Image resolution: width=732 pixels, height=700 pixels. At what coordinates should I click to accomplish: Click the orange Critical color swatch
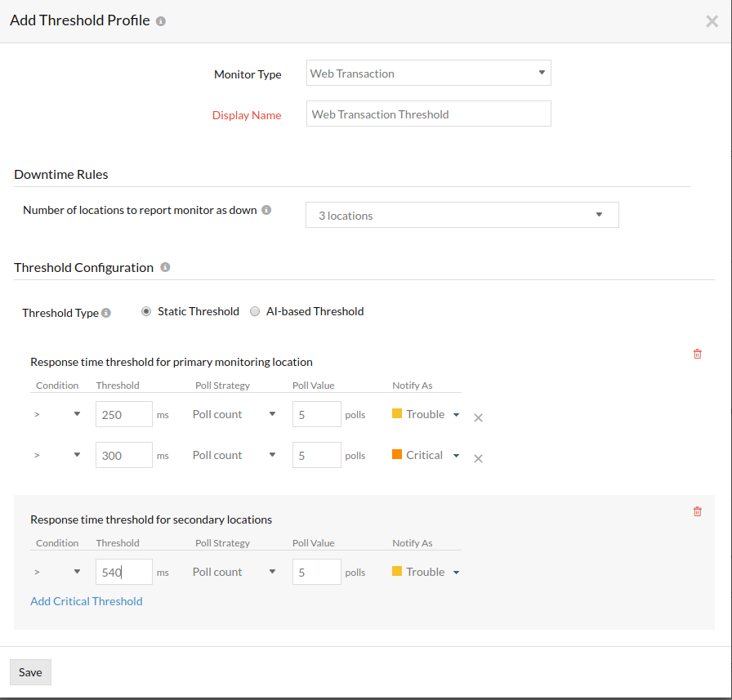[x=397, y=455]
